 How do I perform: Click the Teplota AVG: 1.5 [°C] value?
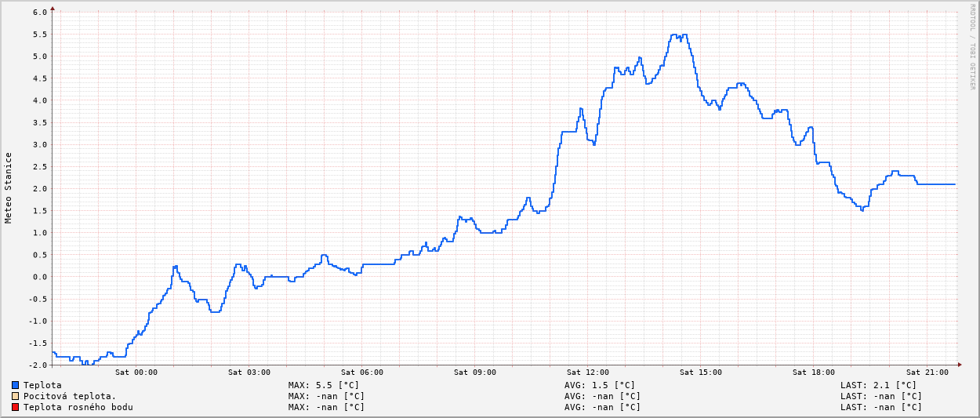600,385
